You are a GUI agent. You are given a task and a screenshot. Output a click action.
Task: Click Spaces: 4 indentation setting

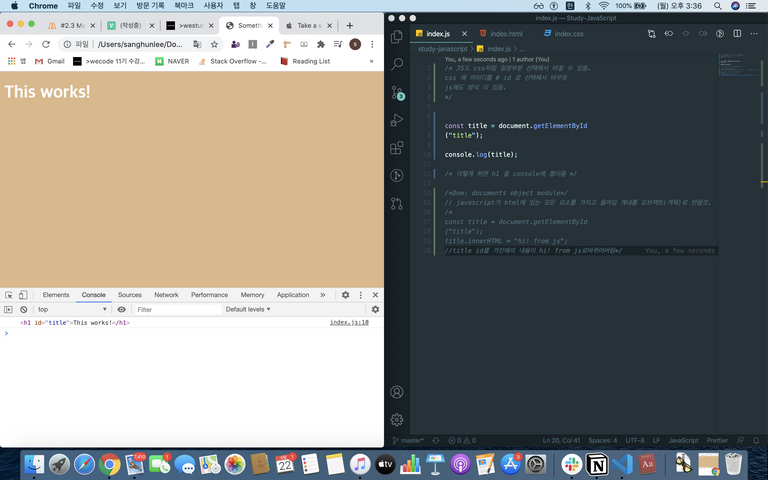pos(602,440)
